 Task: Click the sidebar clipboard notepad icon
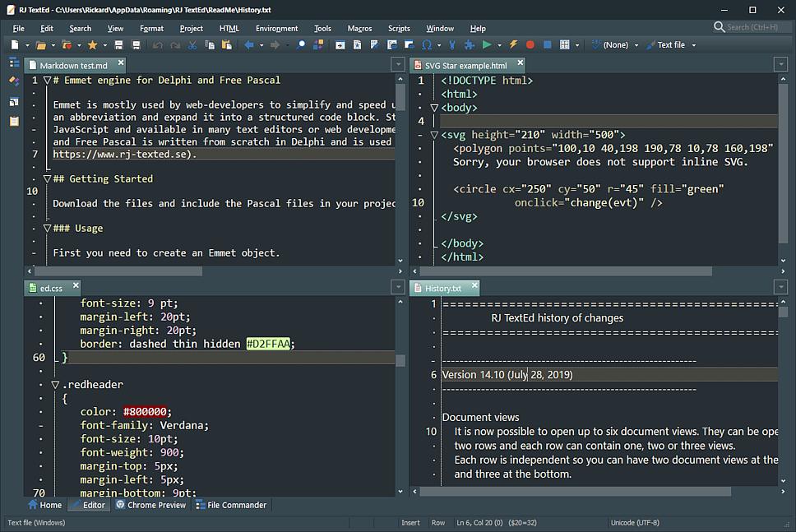pyautogui.click(x=14, y=121)
